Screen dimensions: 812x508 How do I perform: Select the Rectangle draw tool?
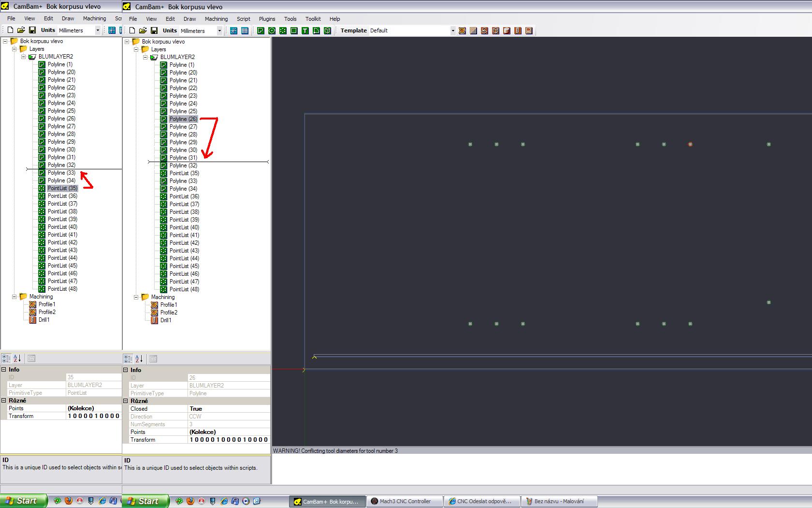point(294,30)
